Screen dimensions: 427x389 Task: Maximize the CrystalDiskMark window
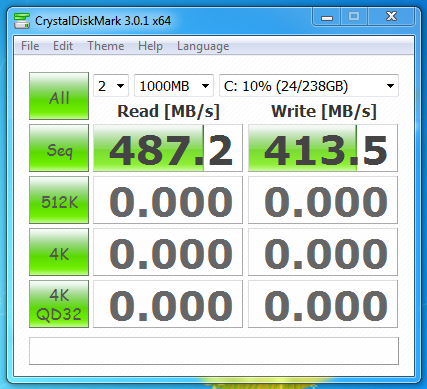pyautogui.click(x=354, y=16)
